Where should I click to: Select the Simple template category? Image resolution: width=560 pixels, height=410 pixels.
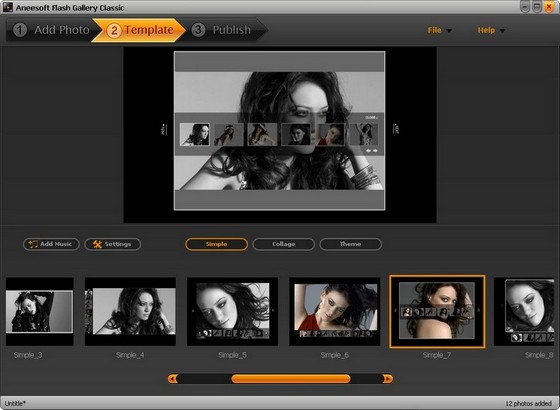pos(216,244)
